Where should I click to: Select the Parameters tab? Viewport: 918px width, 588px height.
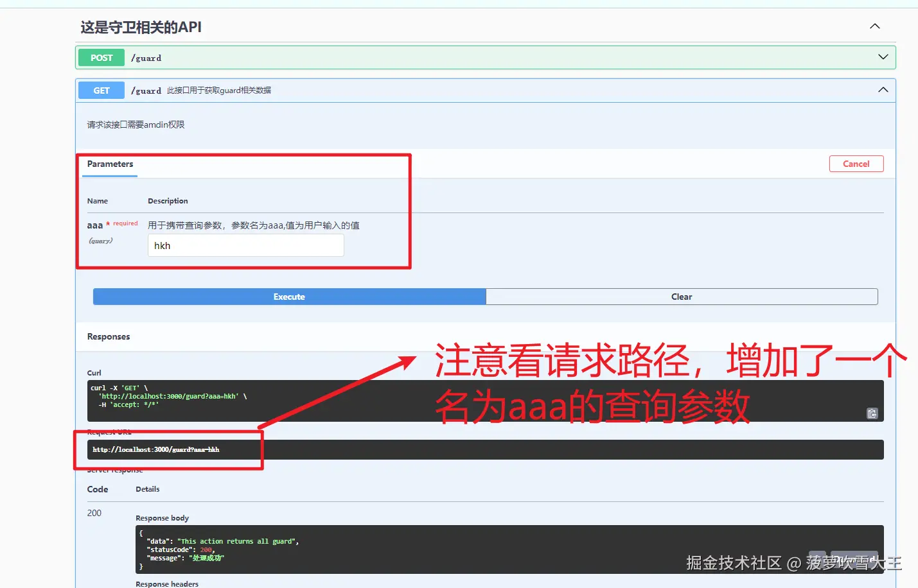pos(109,164)
